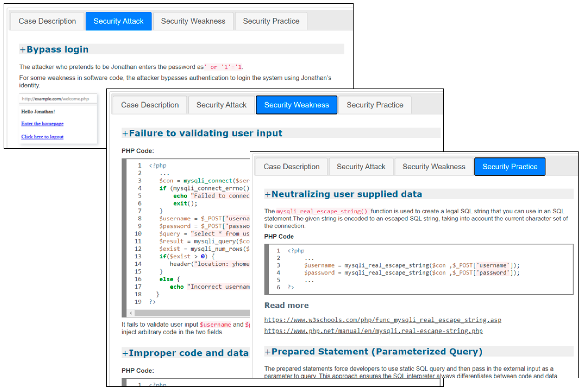Collapse the Bypass login section

click(54, 49)
